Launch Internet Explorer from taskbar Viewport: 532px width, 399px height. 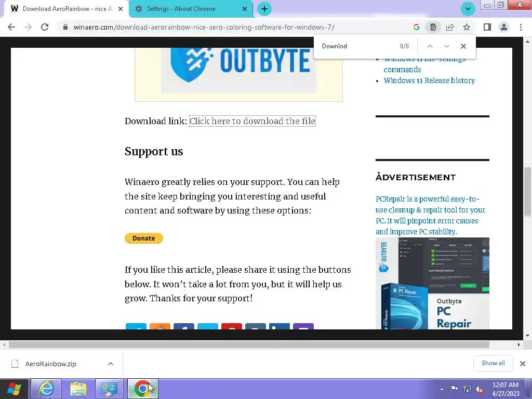46,389
